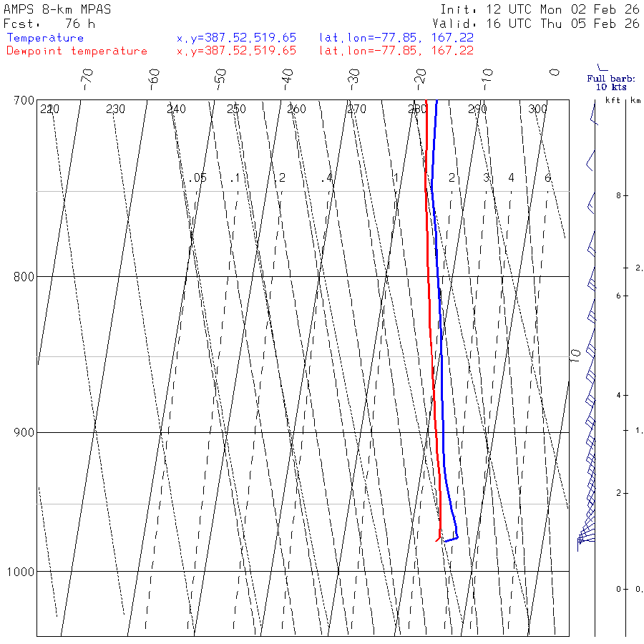Click the -10 temperature axis label
Screen dimensions: 644x644
pos(487,79)
